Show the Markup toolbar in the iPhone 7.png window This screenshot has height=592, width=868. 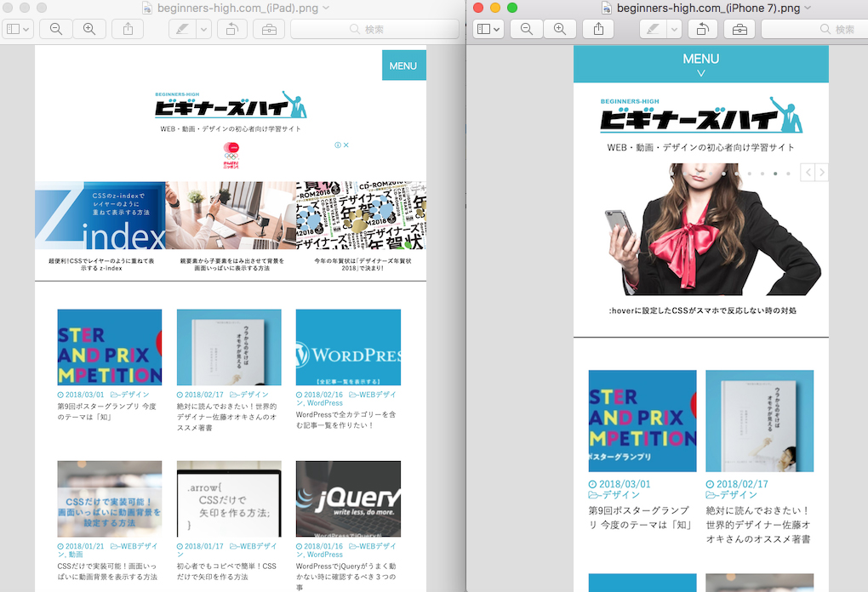740,29
